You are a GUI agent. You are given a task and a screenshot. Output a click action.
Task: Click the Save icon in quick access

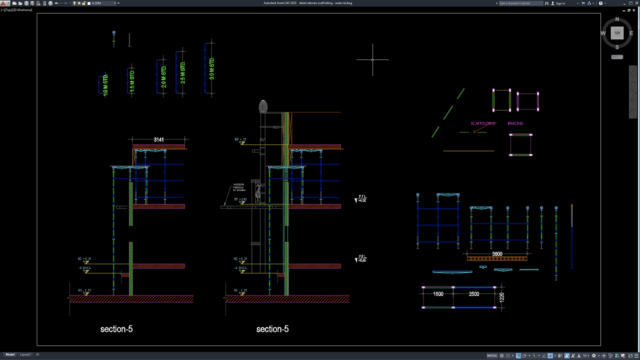[26, 3]
